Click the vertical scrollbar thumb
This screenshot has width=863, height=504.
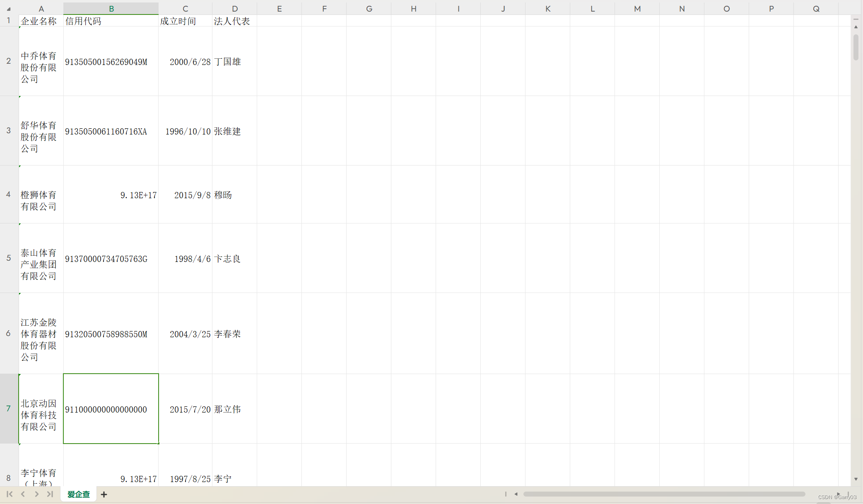point(856,47)
